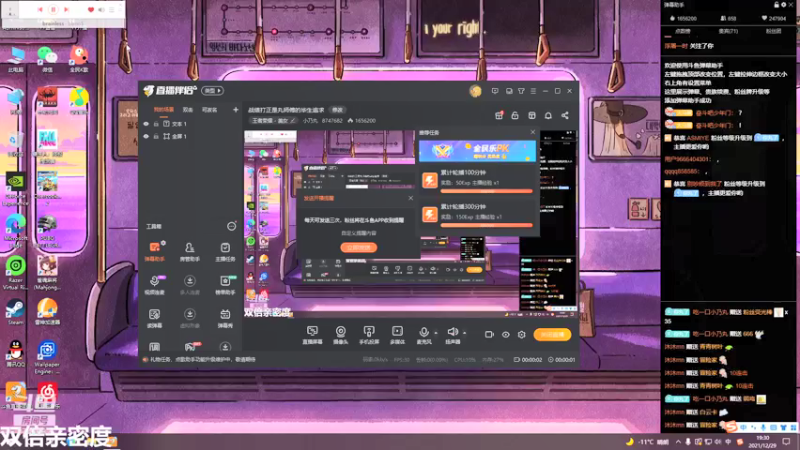The image size is (800, 450).
Task: Close the send reminder dialog
Action: [x=411, y=198]
